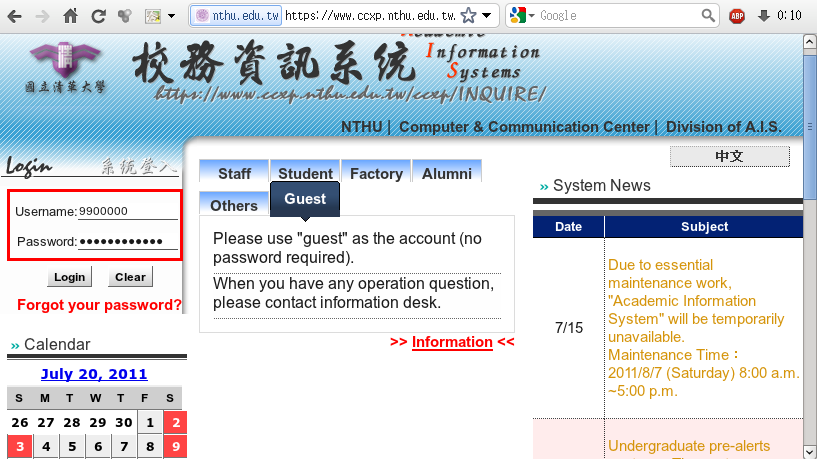Screen dimensions: 817x459
Task: Select the Staff tab
Action: coord(234,173)
